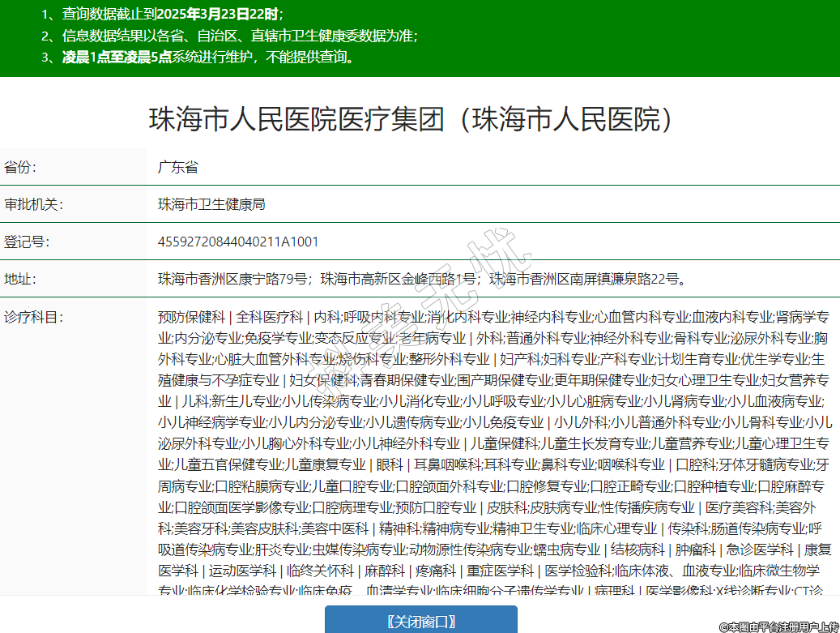Click the 珠海市卫生健康局 value
840x633 pixels.
click(211, 204)
